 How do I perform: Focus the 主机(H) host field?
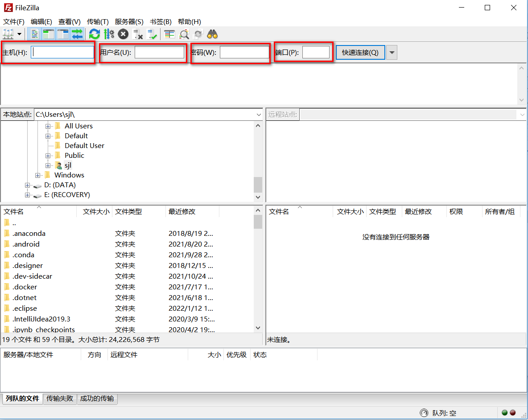point(62,52)
